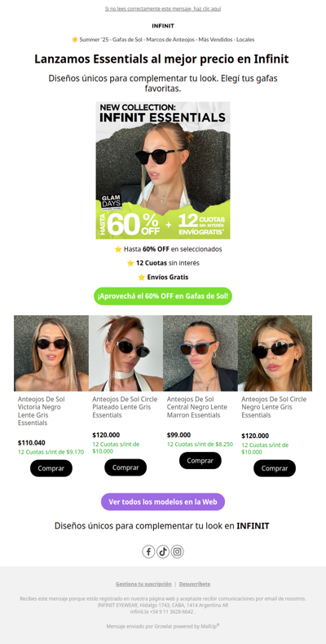Open Circle Negro Lente Gris product title

tap(274, 407)
